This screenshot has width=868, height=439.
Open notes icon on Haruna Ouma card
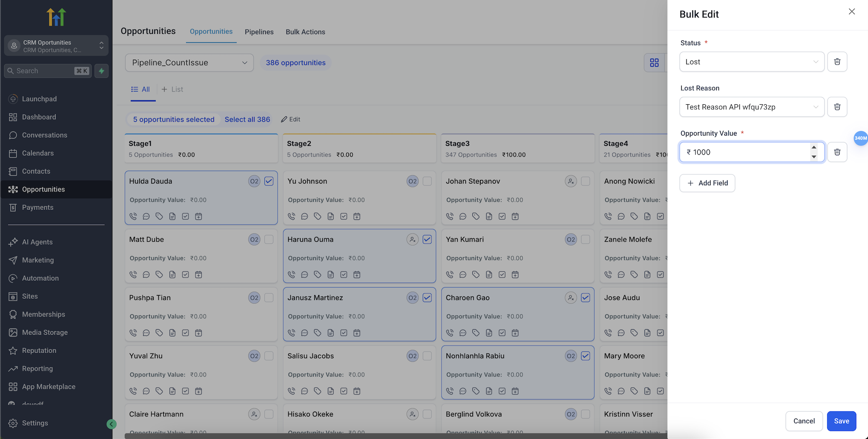pyautogui.click(x=330, y=275)
